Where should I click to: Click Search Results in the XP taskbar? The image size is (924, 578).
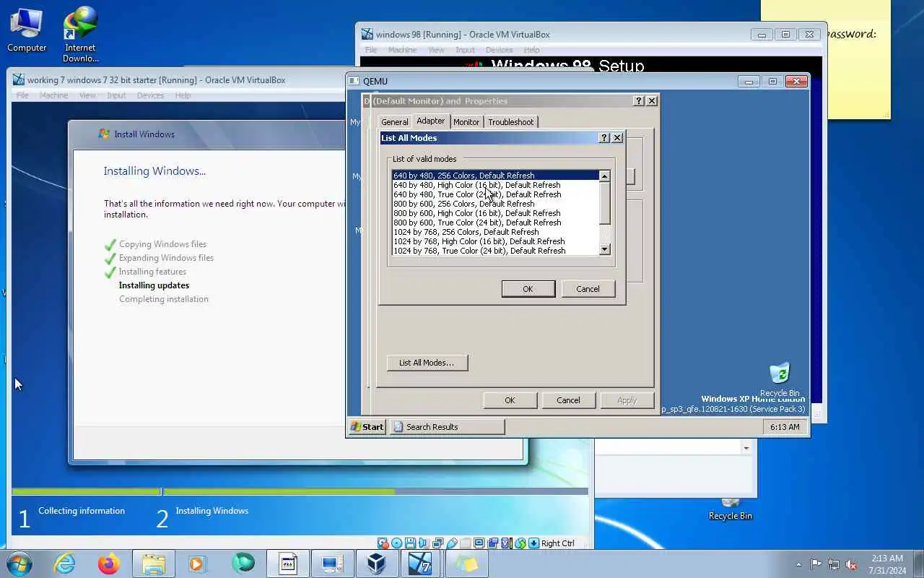pyautogui.click(x=447, y=427)
